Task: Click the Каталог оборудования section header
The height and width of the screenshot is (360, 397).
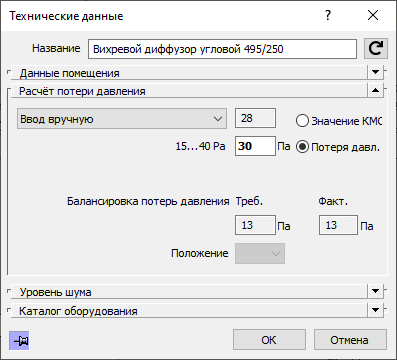Action: [x=189, y=311]
